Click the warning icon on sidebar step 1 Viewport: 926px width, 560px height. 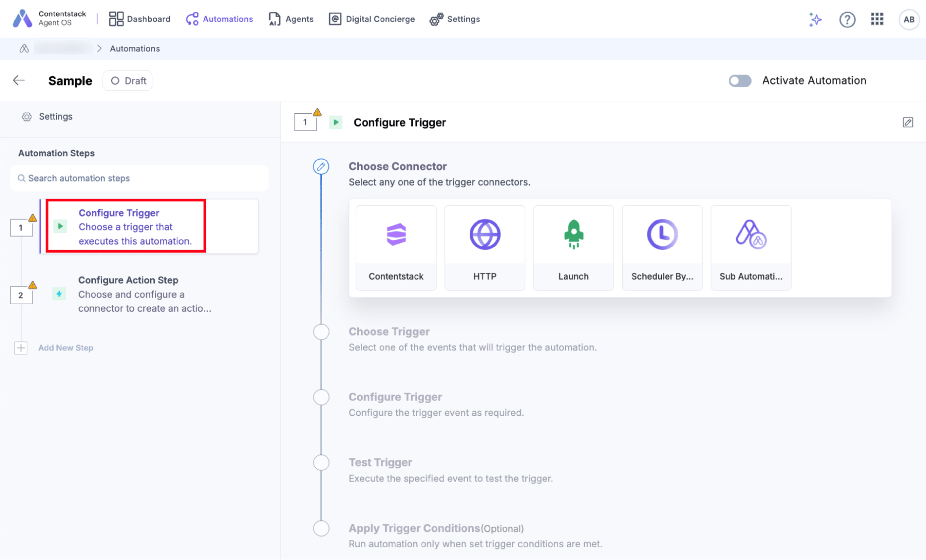coord(33,218)
